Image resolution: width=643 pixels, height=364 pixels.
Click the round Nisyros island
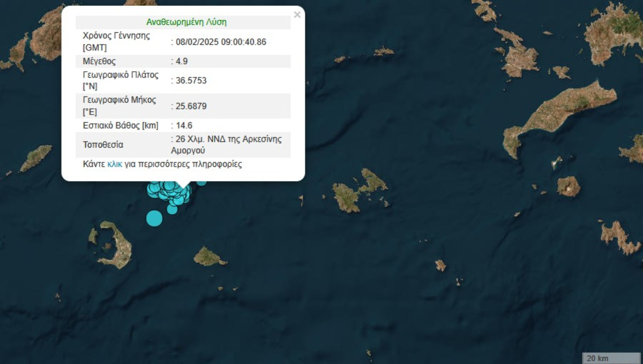pyautogui.click(x=568, y=186)
